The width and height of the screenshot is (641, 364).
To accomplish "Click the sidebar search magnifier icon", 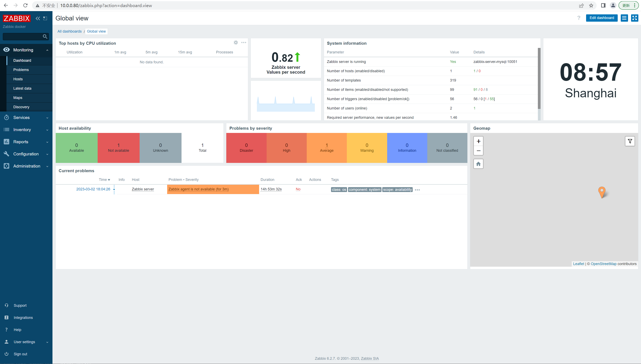I will pos(45,36).
